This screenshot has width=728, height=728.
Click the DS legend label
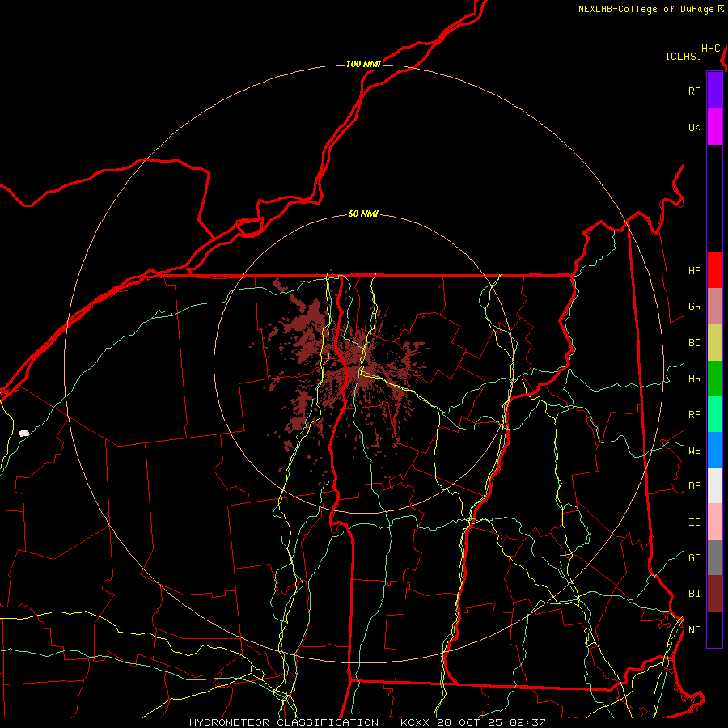(694, 486)
